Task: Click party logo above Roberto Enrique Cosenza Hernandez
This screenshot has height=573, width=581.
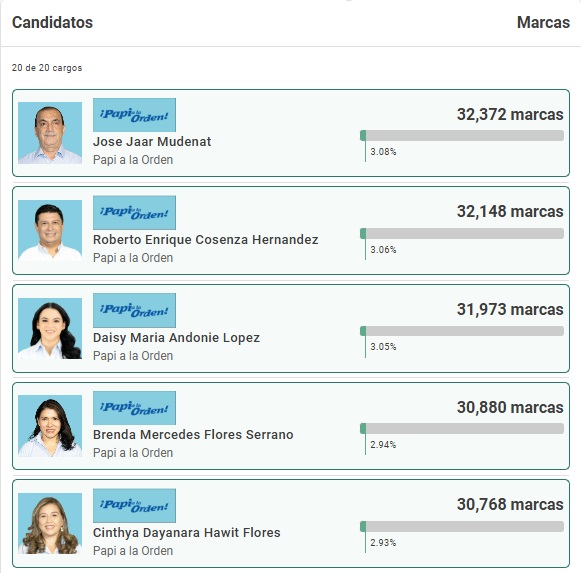Action: [134, 213]
